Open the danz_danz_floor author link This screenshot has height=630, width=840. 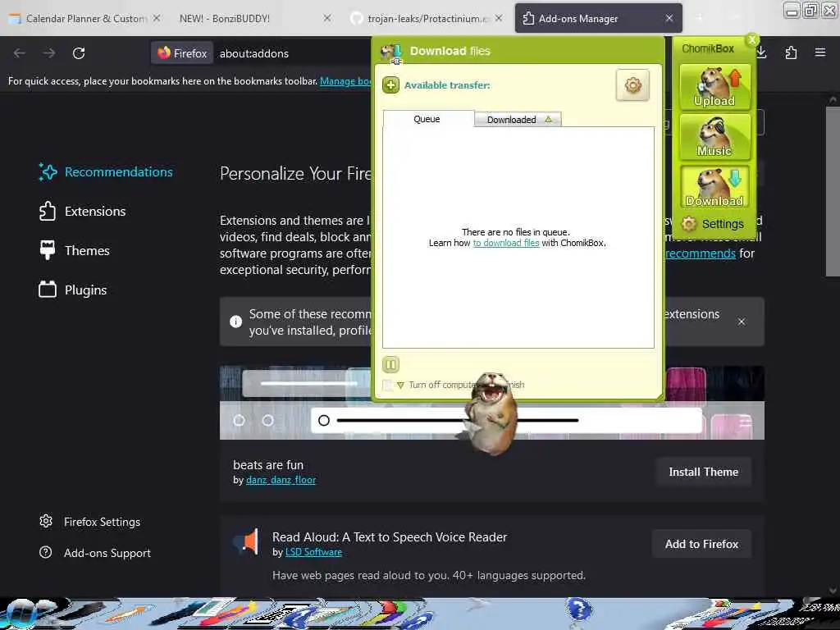(x=281, y=480)
